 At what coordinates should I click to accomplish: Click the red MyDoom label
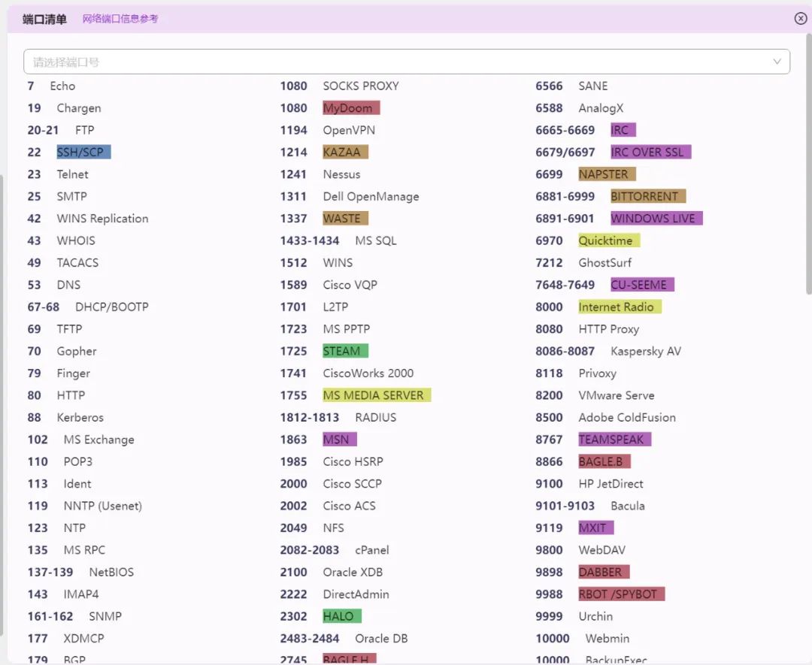coord(351,108)
